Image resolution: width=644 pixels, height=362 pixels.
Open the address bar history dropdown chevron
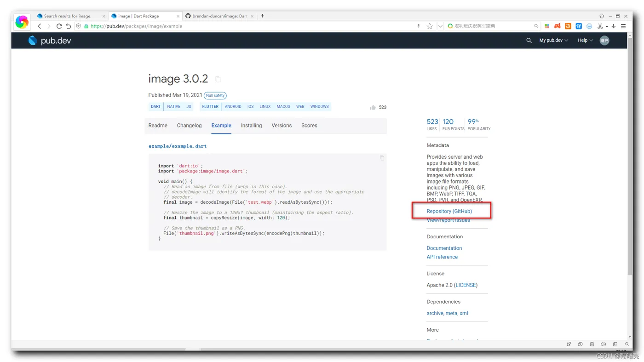tap(440, 26)
